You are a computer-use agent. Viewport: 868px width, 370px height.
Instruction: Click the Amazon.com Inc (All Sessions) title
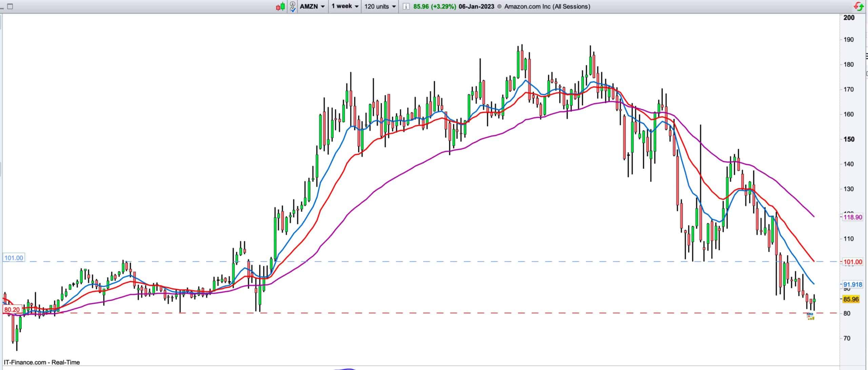pos(547,6)
